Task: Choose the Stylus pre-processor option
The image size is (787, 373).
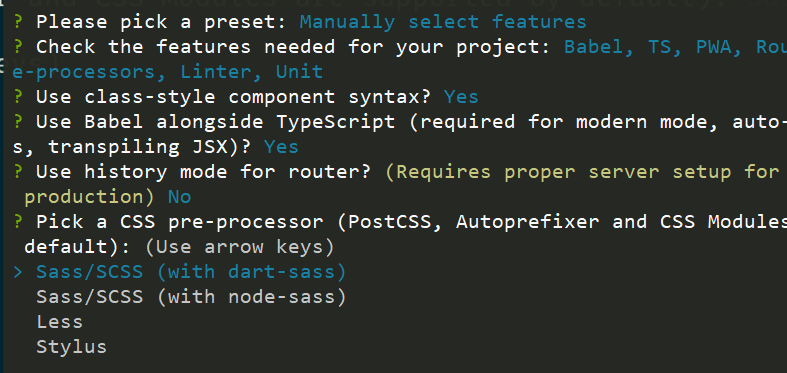Action: click(x=71, y=347)
